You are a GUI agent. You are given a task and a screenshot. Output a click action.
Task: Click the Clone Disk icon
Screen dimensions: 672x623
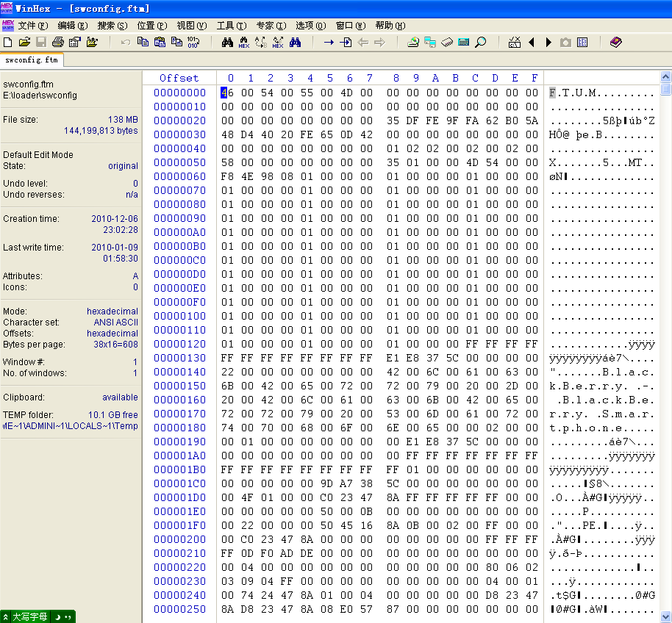(430, 42)
